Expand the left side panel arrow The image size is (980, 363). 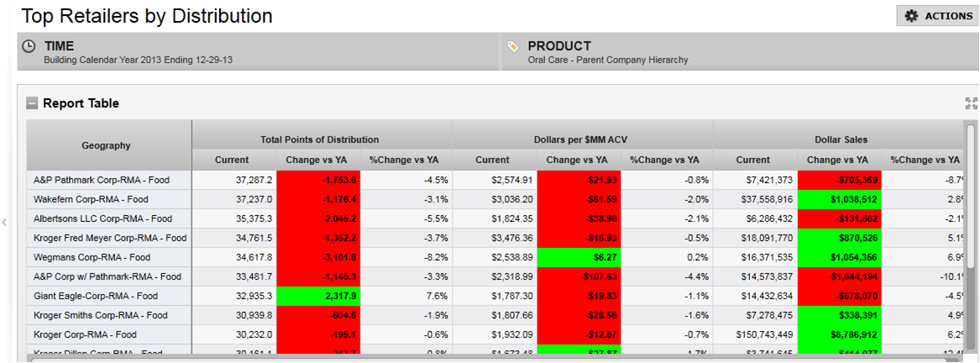[4, 222]
